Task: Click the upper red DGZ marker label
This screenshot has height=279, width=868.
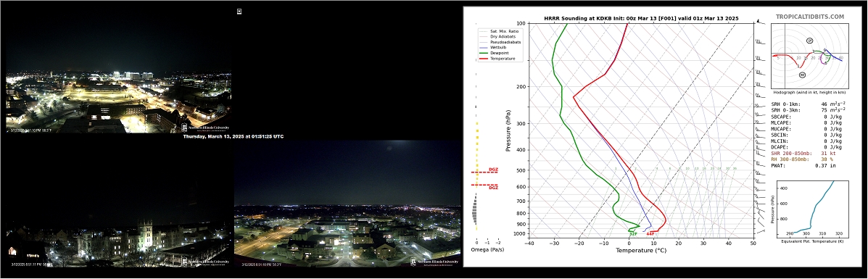Action: 493,170
